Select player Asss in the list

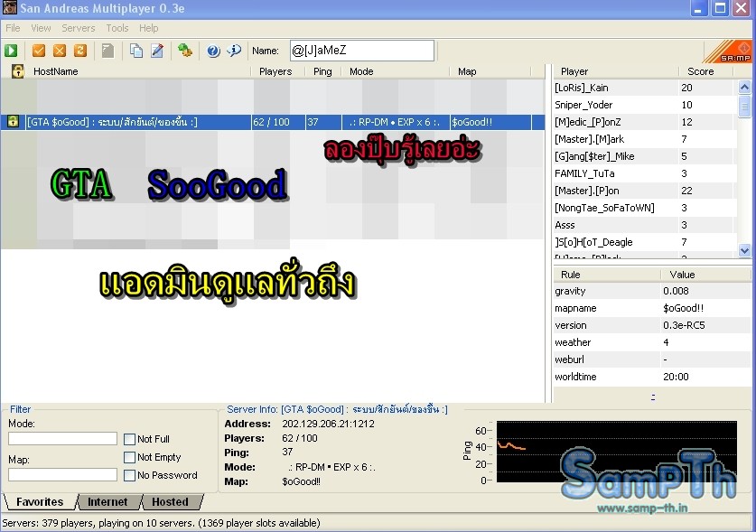coord(645,225)
